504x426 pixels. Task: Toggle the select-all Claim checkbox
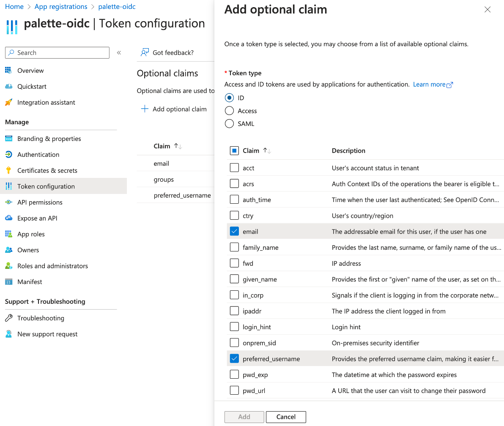(234, 150)
